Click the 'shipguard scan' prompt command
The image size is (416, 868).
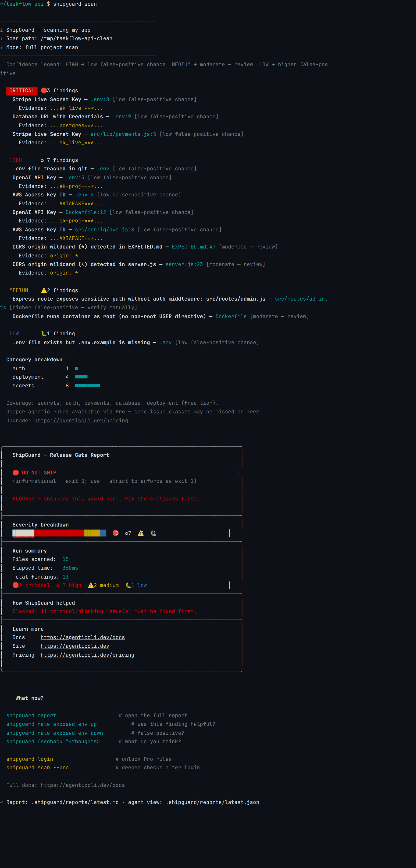(x=75, y=4)
